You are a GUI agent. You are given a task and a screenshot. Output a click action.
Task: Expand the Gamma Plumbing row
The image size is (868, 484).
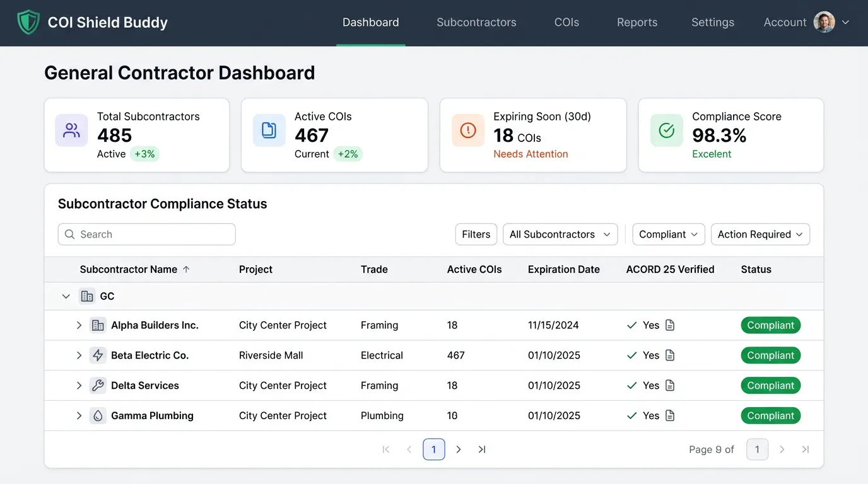[x=79, y=416]
